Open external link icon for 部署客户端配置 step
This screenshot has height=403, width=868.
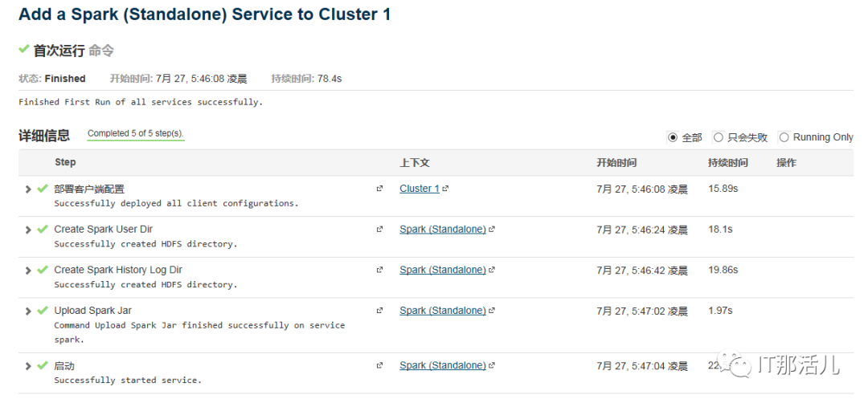pyautogui.click(x=379, y=189)
